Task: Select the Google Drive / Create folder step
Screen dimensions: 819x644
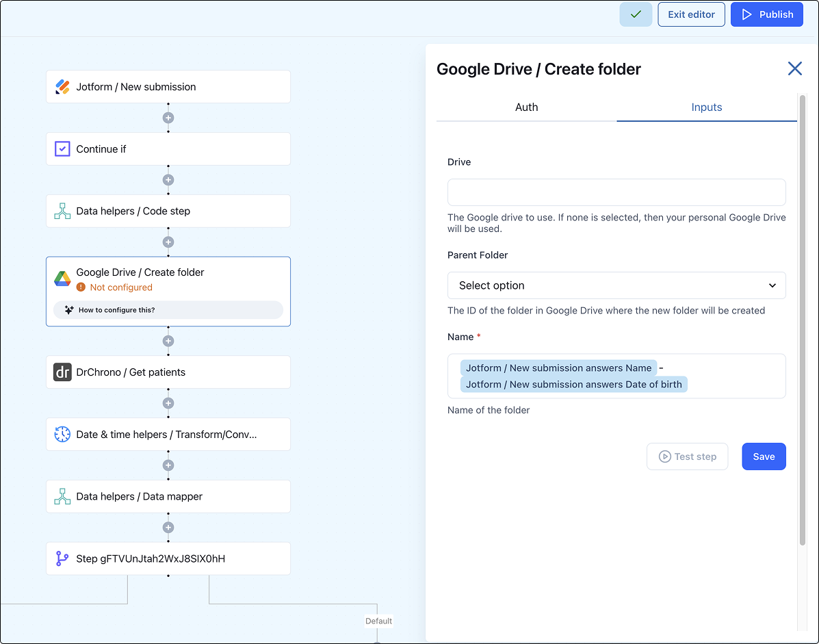Action: (x=168, y=292)
